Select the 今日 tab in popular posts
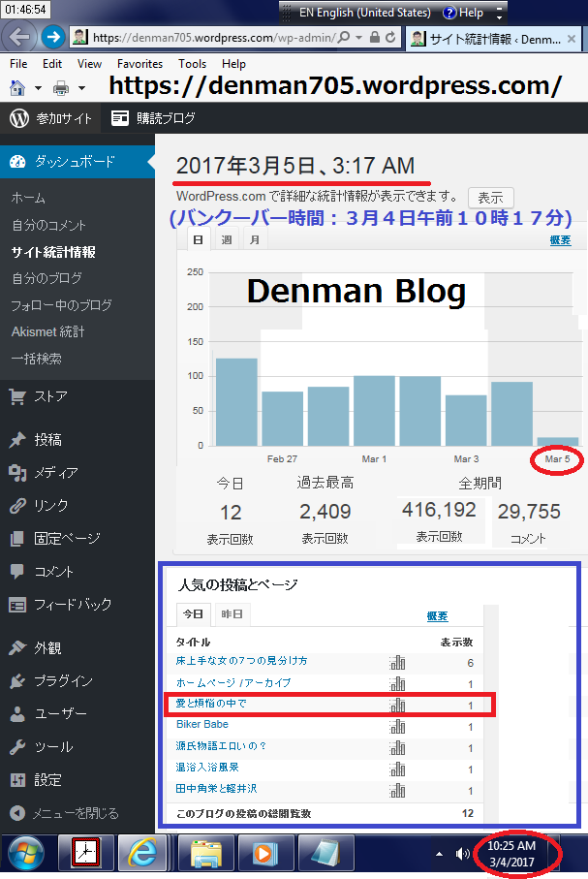This screenshot has width=588, height=879. click(194, 614)
